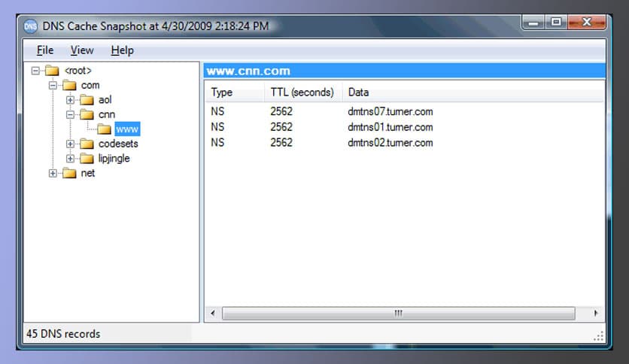Select the cnn tree item label
The image size is (629, 364).
click(107, 114)
